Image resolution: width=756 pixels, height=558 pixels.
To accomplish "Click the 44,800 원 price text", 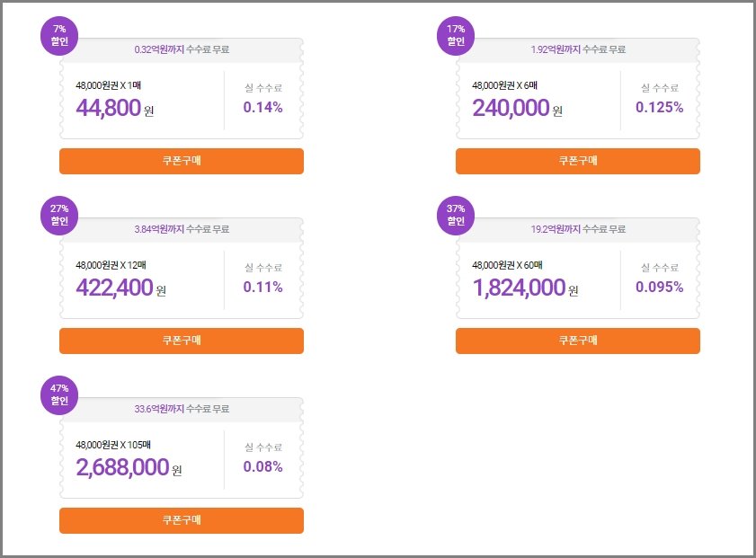I will tap(115, 108).
